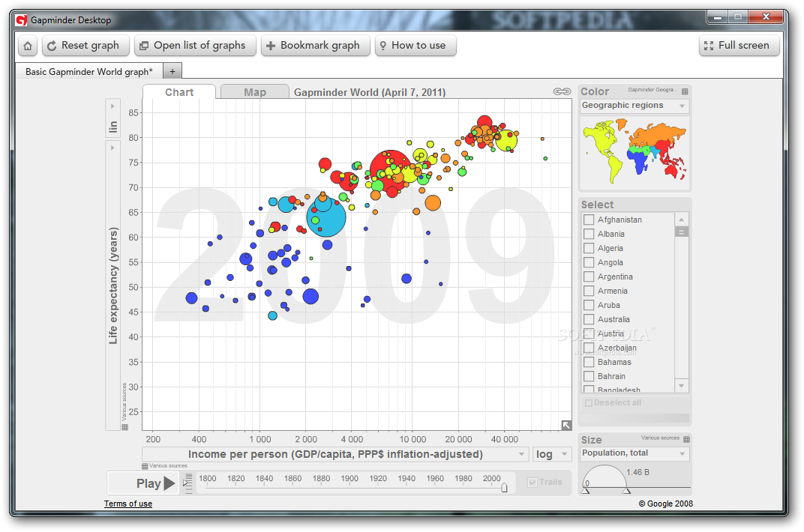This screenshot has width=804, height=532.
Task: Expand the y-axis indicator arrow
Action: pos(112,148)
